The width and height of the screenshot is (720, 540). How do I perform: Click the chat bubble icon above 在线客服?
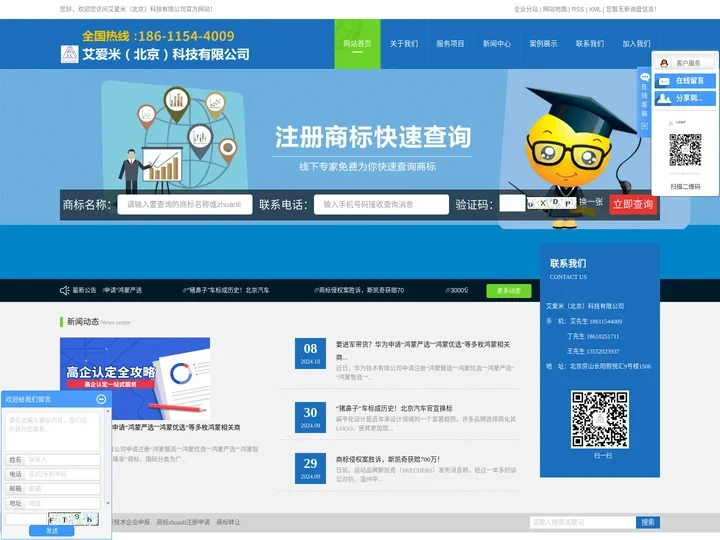tap(645, 77)
